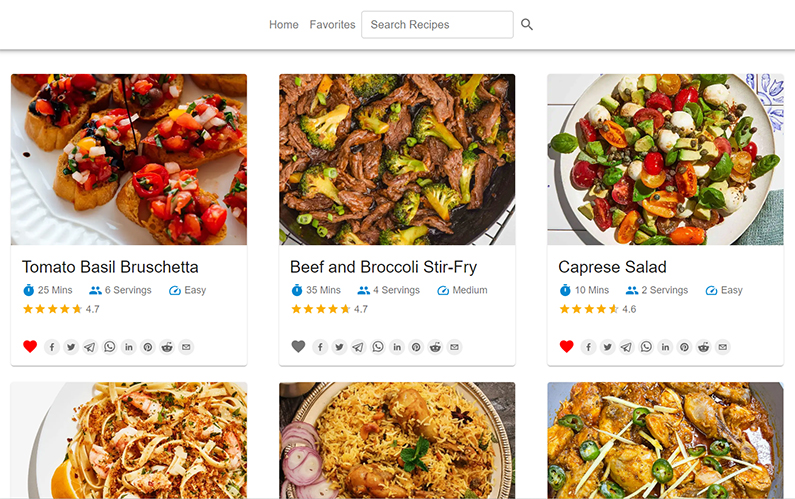Share Beef and Broccoli Stir-Fry on Twitter

(339, 347)
